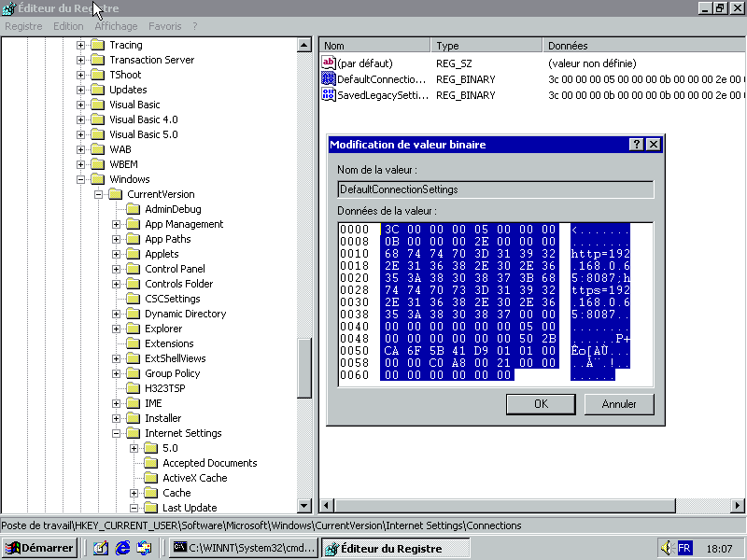
Task: Select the open Internet Settings folder icon
Action: click(x=134, y=433)
